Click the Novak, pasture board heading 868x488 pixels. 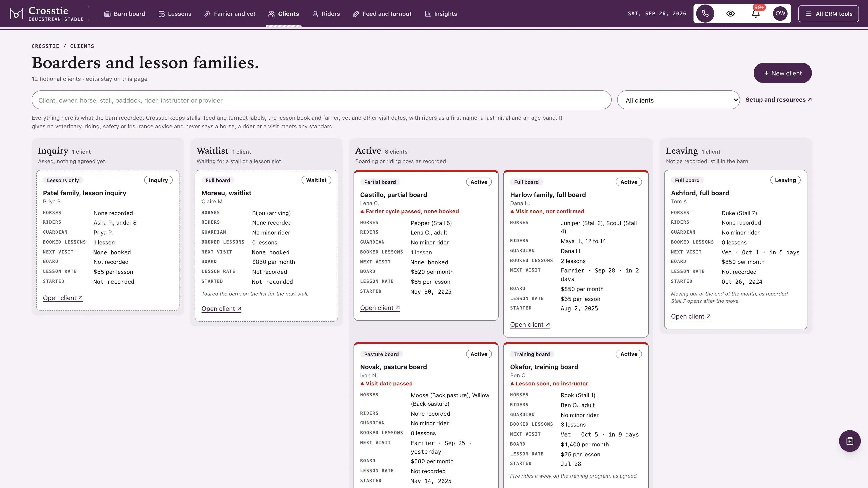pos(393,367)
